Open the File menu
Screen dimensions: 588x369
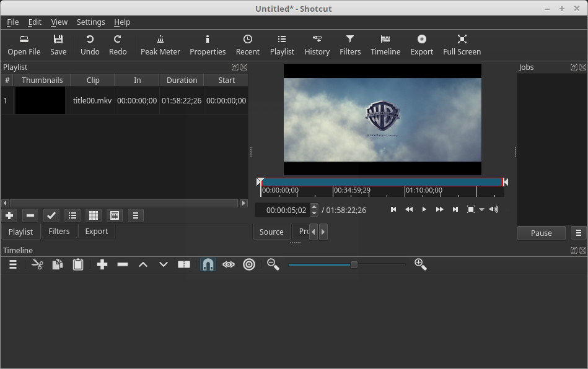[x=13, y=22]
